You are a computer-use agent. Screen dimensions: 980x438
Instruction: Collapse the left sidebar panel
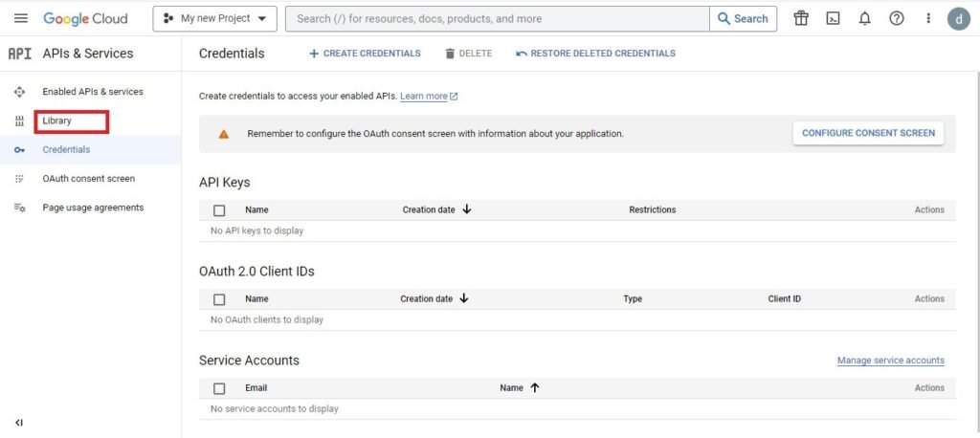(19, 422)
